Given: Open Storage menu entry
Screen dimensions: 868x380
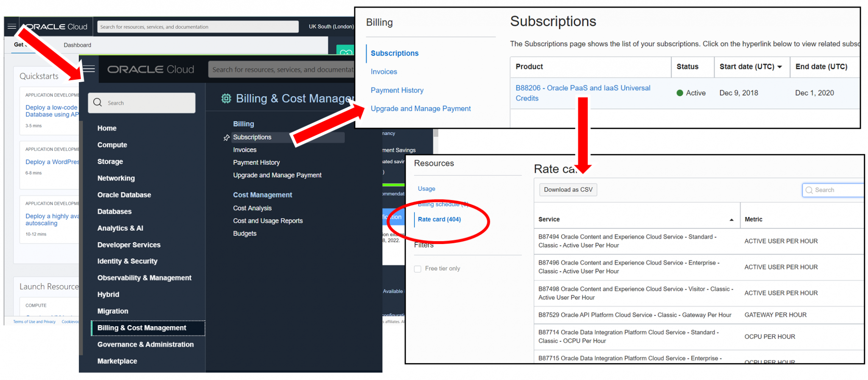Looking at the screenshot, I should point(110,161).
